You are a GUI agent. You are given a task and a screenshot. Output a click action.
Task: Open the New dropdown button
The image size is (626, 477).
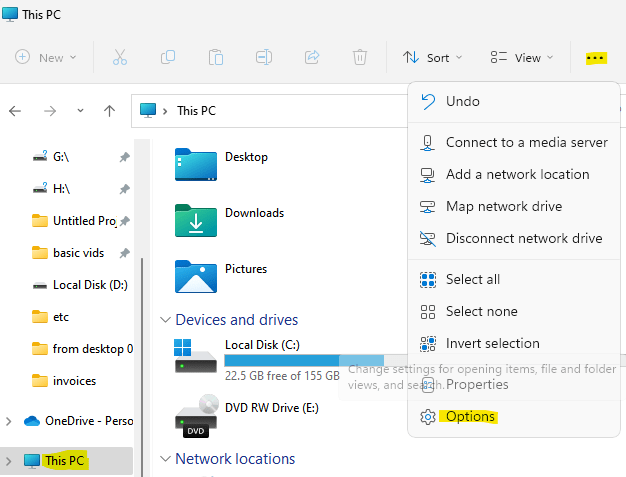click(x=46, y=57)
